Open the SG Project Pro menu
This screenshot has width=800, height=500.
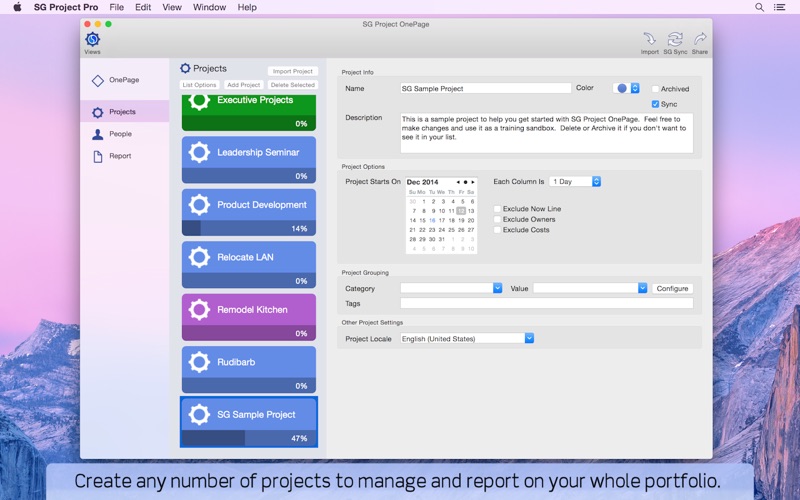point(66,7)
